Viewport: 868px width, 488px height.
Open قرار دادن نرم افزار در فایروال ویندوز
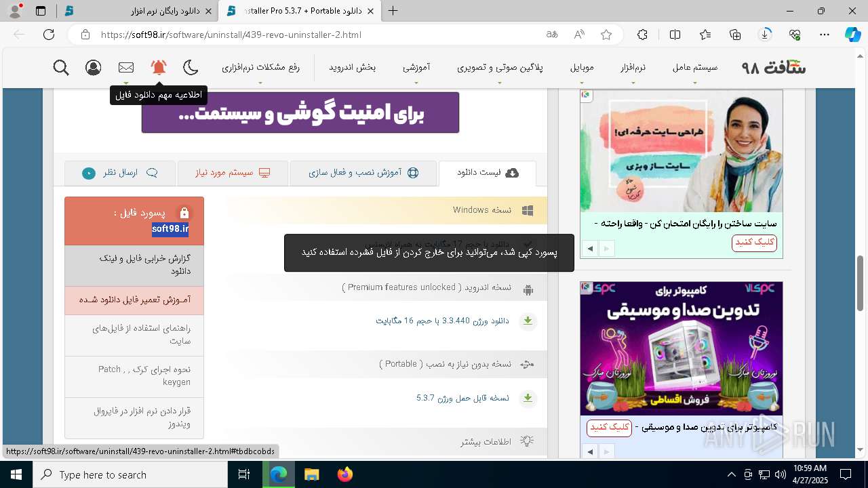coord(134,418)
